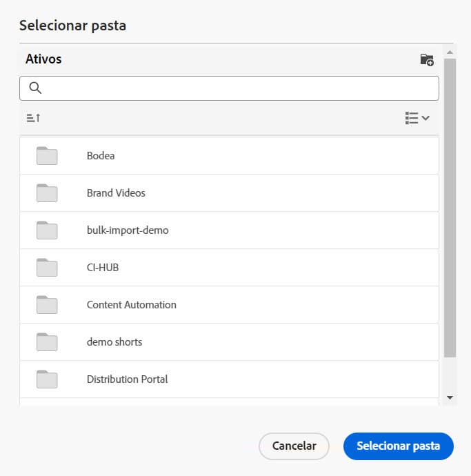Confirm with the Selecionar pasta button

(398, 446)
